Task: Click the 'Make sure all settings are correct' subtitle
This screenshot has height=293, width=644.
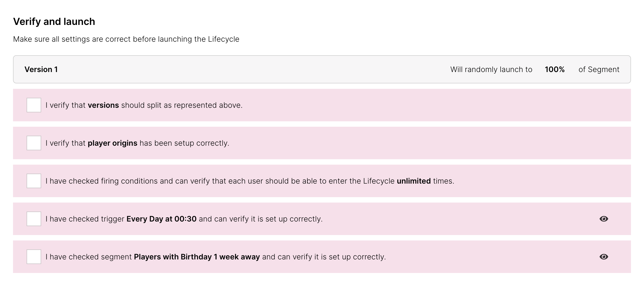Action: (x=126, y=39)
